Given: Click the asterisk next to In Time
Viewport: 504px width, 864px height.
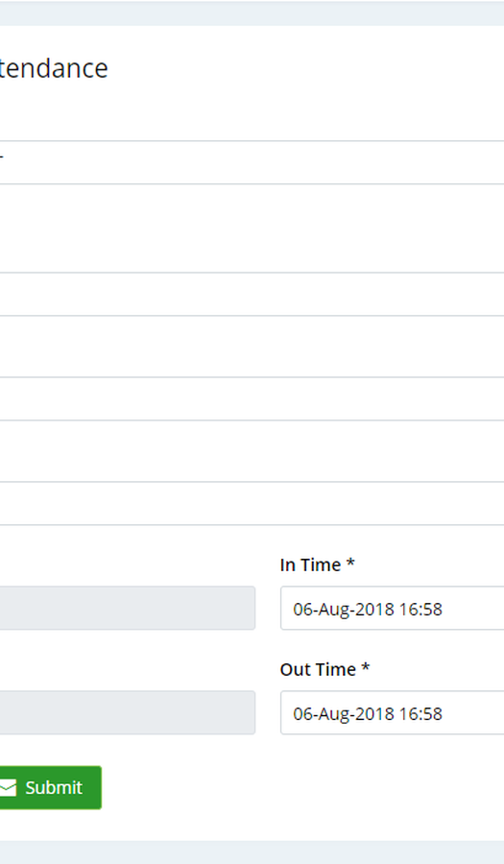Looking at the screenshot, I should (x=350, y=564).
